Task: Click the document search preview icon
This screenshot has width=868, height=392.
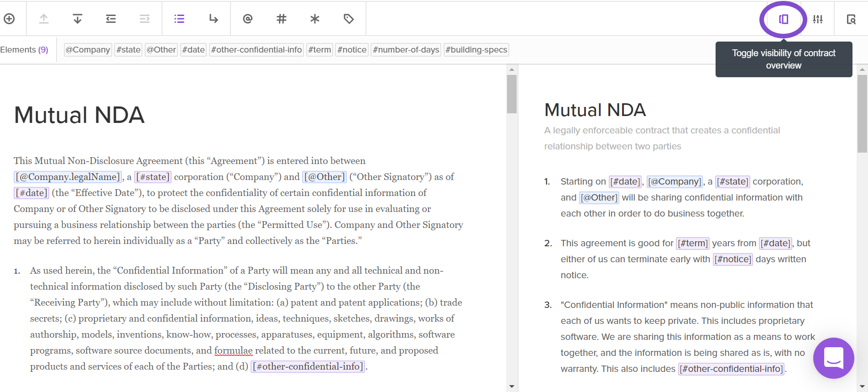Action: (x=851, y=19)
